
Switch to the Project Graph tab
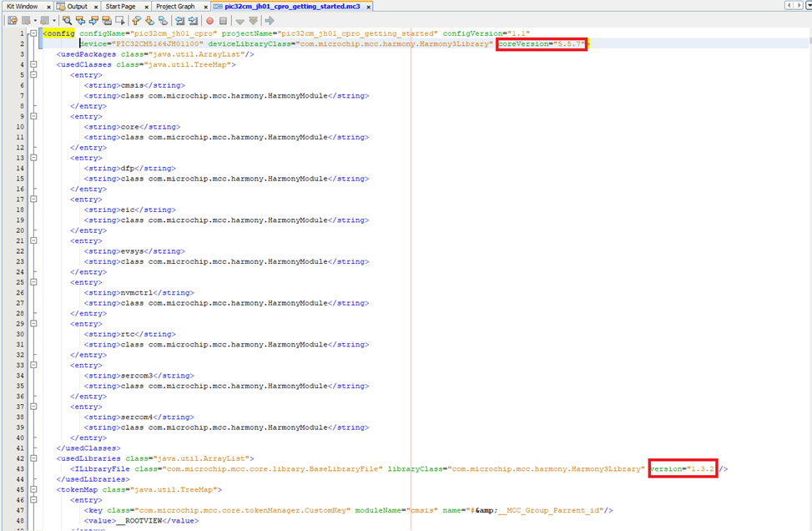pyautogui.click(x=175, y=6)
